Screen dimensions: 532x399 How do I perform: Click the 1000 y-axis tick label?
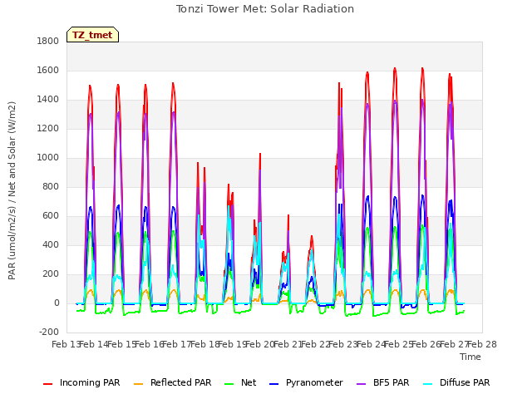[x=48, y=158]
